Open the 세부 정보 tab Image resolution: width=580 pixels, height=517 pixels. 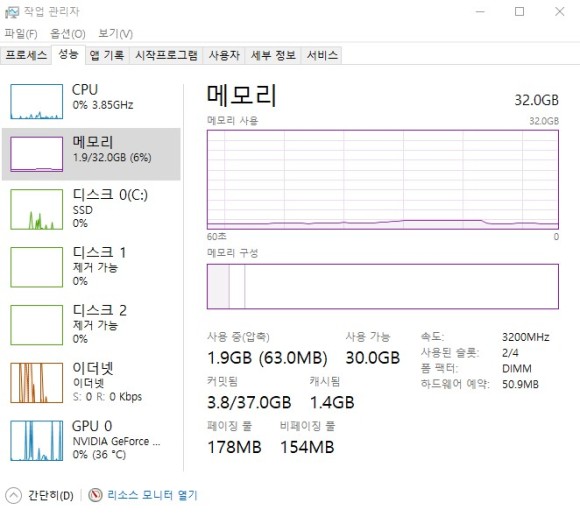tap(273, 55)
